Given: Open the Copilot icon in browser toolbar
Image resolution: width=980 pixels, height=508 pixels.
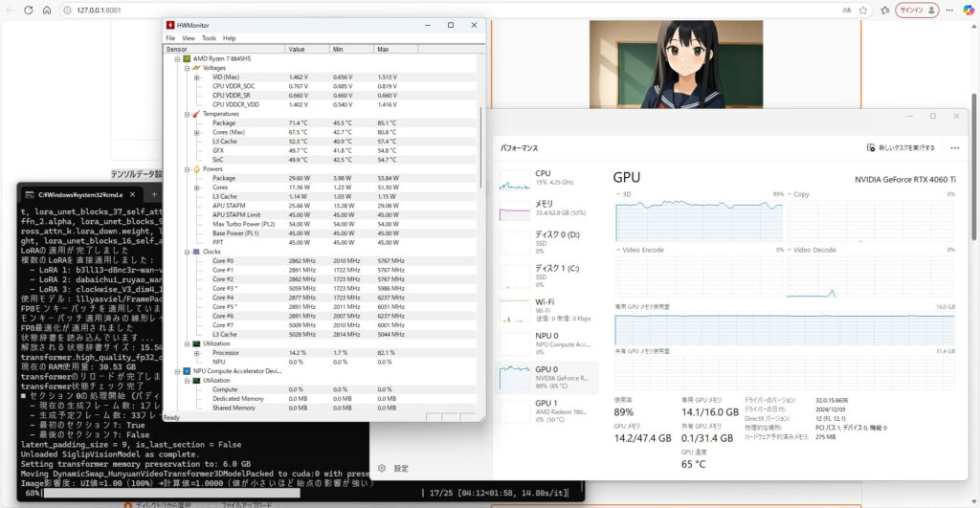Looking at the screenshot, I should (x=969, y=10).
